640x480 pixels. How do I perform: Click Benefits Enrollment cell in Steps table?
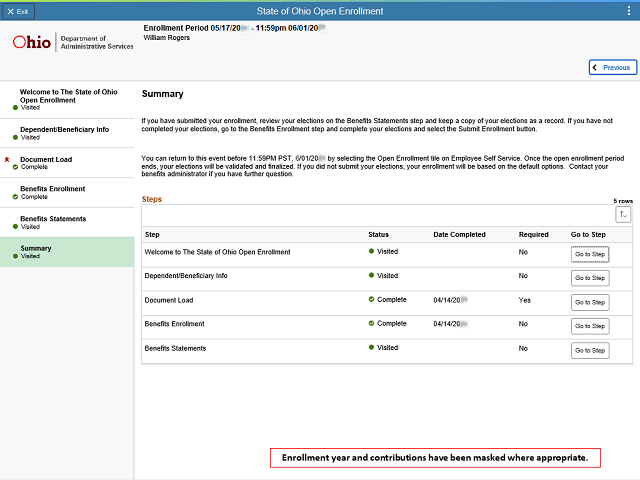174,324
